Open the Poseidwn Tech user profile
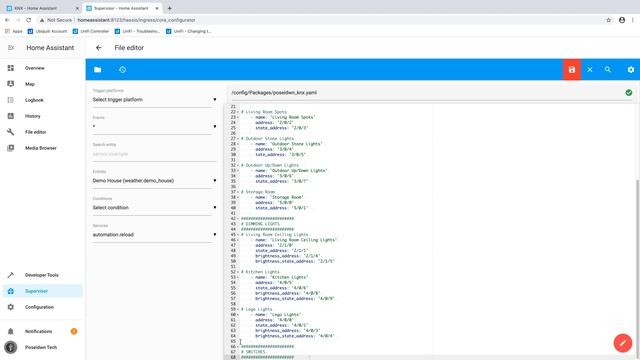 pyautogui.click(x=42, y=347)
